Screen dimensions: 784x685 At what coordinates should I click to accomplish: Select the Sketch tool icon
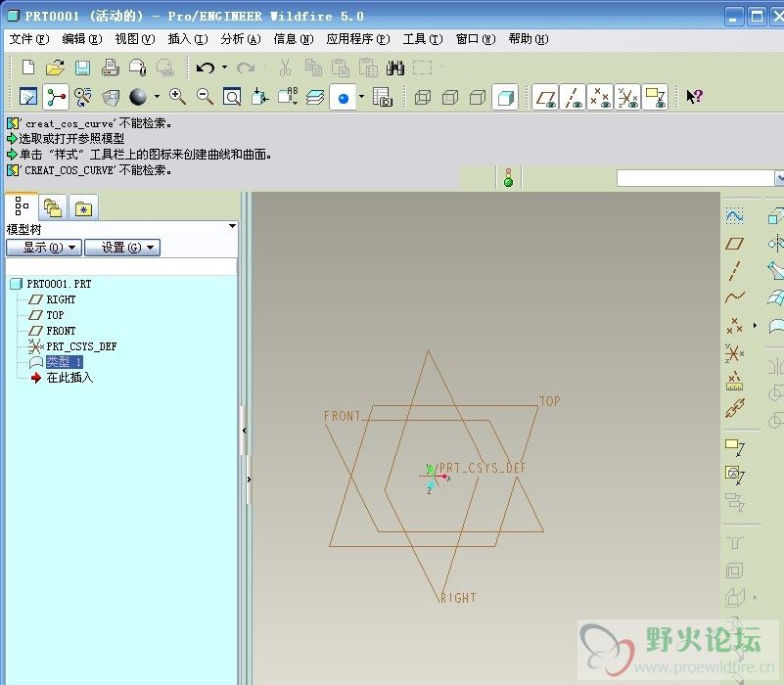click(x=734, y=216)
